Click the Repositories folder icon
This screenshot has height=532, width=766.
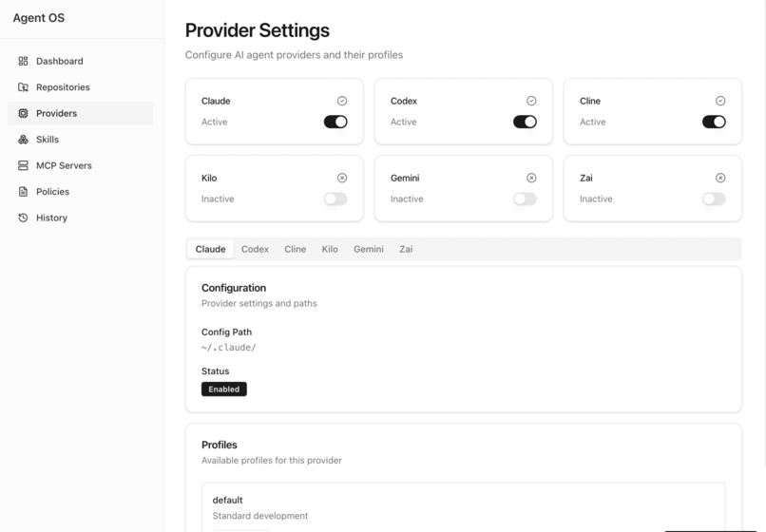click(23, 87)
